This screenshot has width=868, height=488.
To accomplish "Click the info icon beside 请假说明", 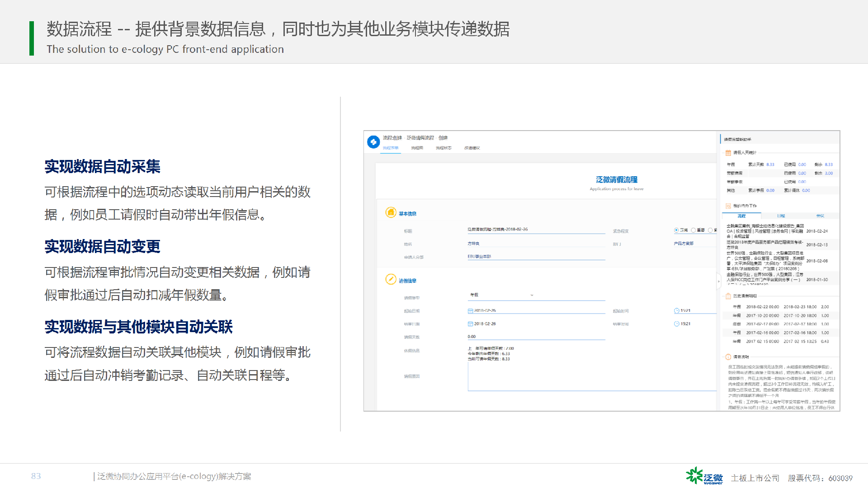I will [728, 357].
